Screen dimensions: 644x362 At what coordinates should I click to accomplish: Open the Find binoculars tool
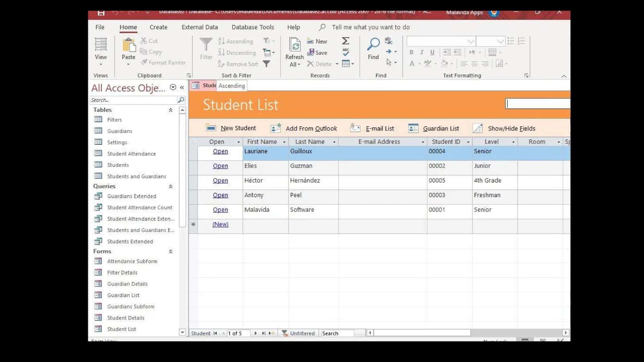[374, 44]
